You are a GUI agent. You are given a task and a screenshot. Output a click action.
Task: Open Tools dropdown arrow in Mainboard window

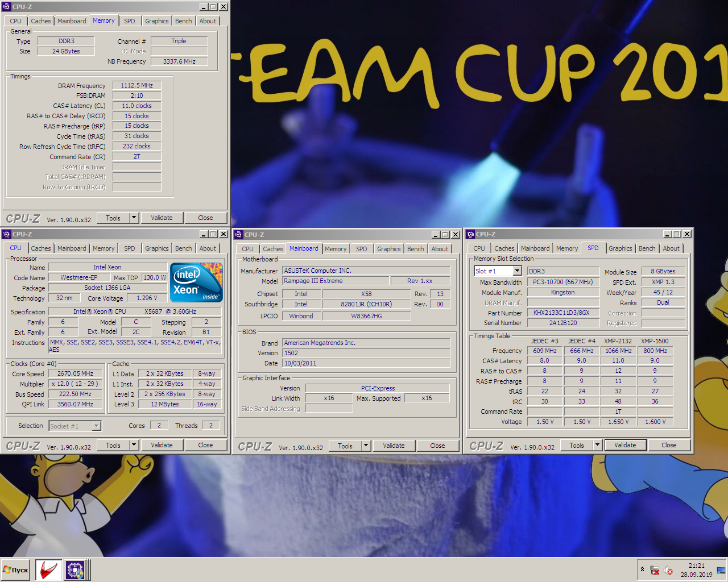(366, 446)
